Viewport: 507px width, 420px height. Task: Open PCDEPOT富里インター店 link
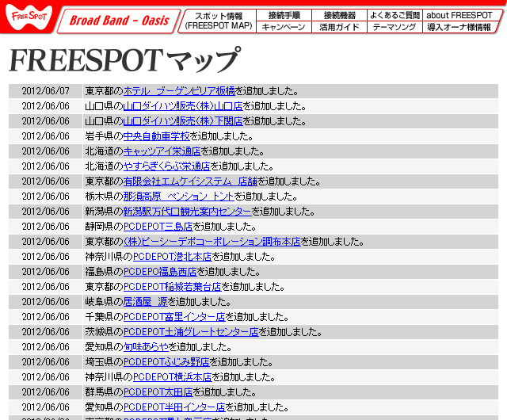click(x=174, y=317)
